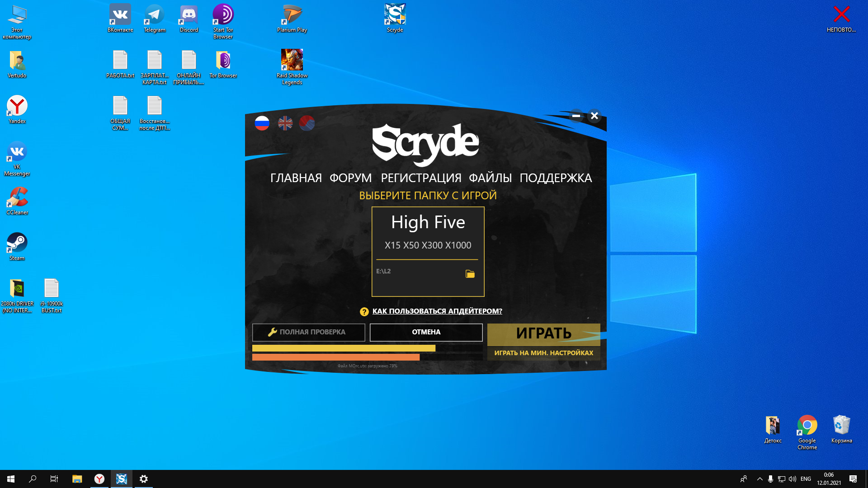Image resolution: width=868 pixels, height=488 pixels.
Task: Open the 'КАК ПОЛЬЗОВАТЬСЯ АПДЕЙТЕРОМ?' link
Action: click(437, 311)
